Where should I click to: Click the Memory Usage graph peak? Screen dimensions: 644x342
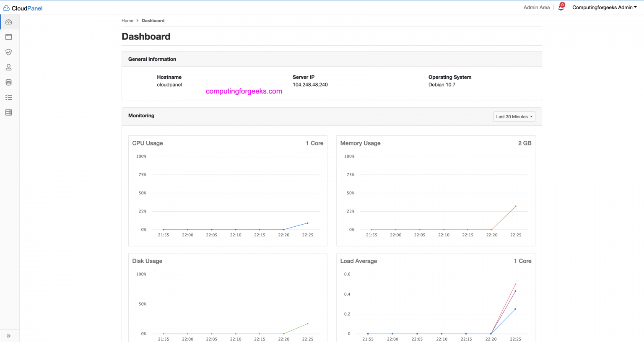[515, 206]
